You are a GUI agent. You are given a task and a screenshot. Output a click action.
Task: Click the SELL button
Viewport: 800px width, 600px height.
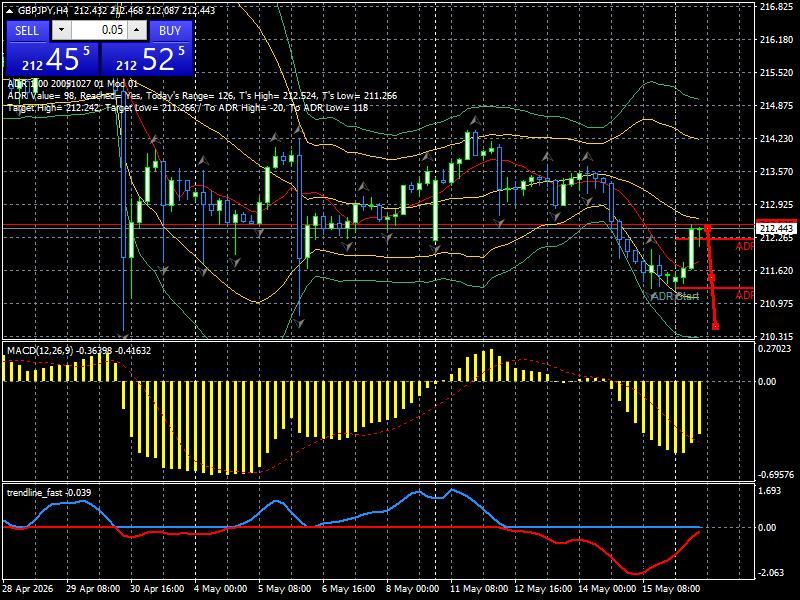tap(27, 31)
